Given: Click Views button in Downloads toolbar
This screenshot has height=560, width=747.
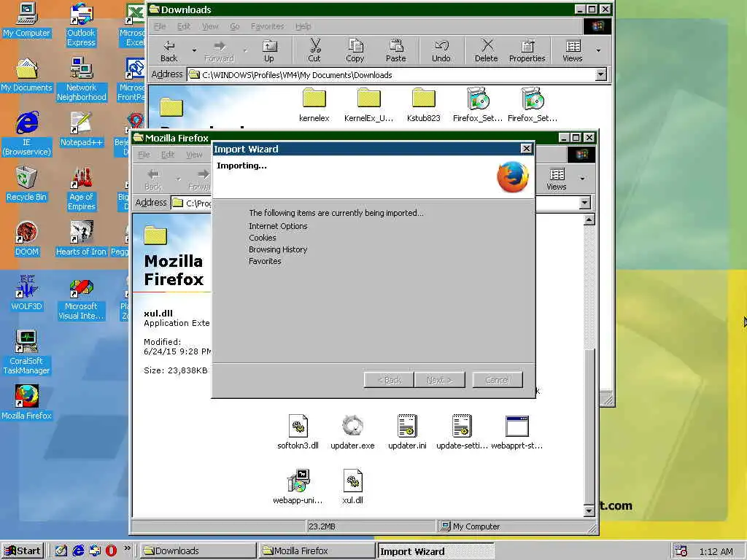Looking at the screenshot, I should [573, 51].
